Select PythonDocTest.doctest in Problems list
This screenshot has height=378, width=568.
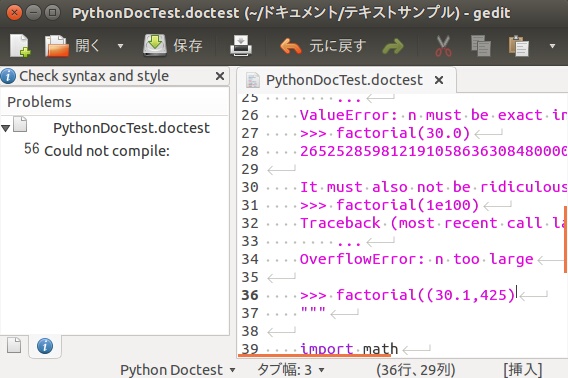click(x=131, y=128)
